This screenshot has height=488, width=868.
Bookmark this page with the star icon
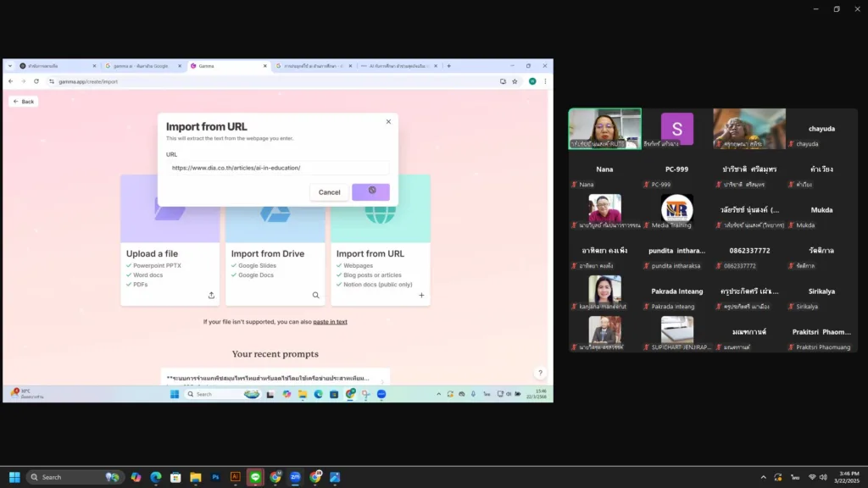[515, 81]
